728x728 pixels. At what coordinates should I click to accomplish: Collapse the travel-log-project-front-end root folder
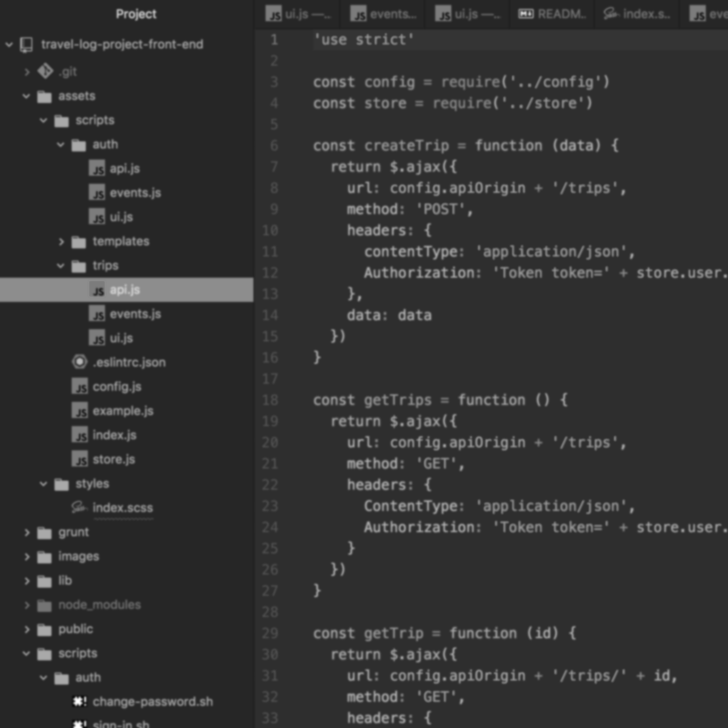[9, 45]
